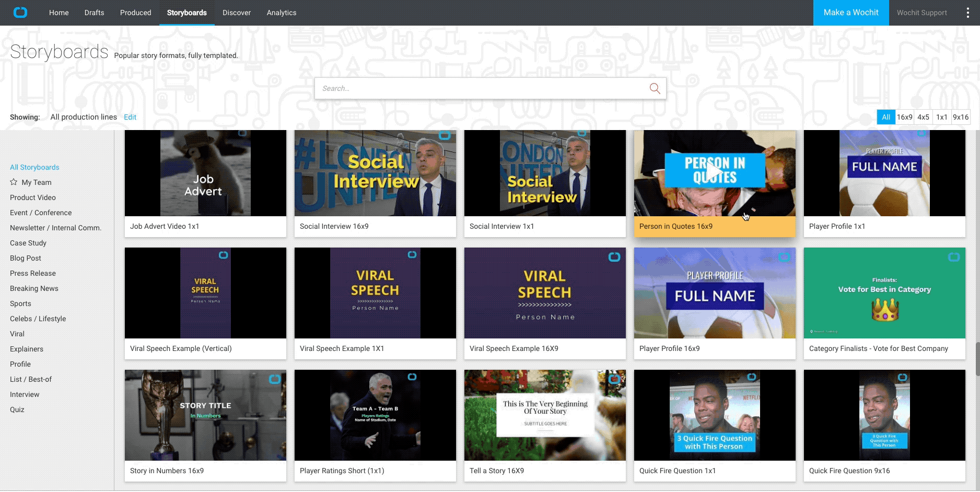Image resolution: width=980 pixels, height=492 pixels.
Task: Open Tell a Story 16X9 thumbnail
Action: point(545,415)
